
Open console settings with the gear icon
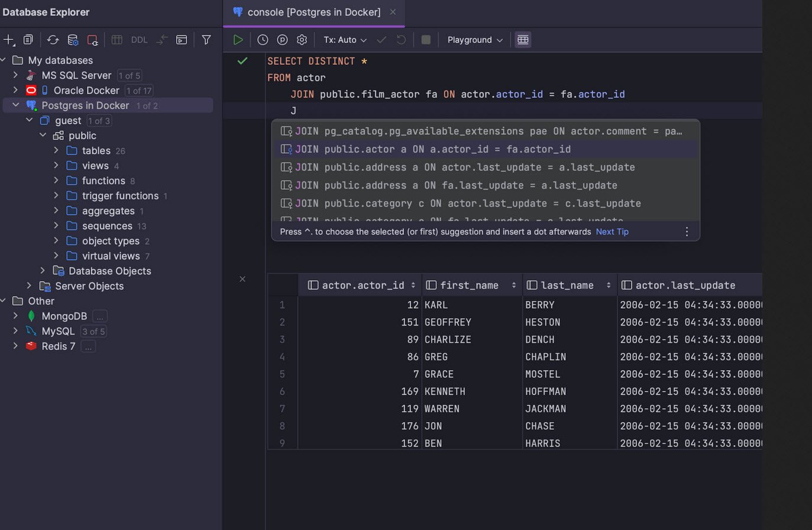302,40
